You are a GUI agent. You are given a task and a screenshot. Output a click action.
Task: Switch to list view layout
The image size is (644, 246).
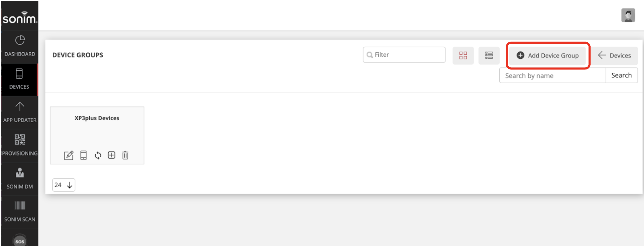tap(489, 55)
